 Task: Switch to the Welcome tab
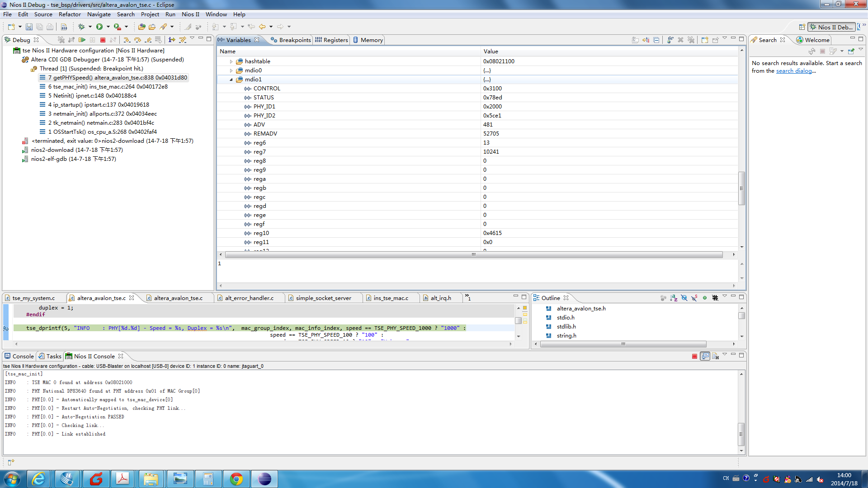click(813, 40)
